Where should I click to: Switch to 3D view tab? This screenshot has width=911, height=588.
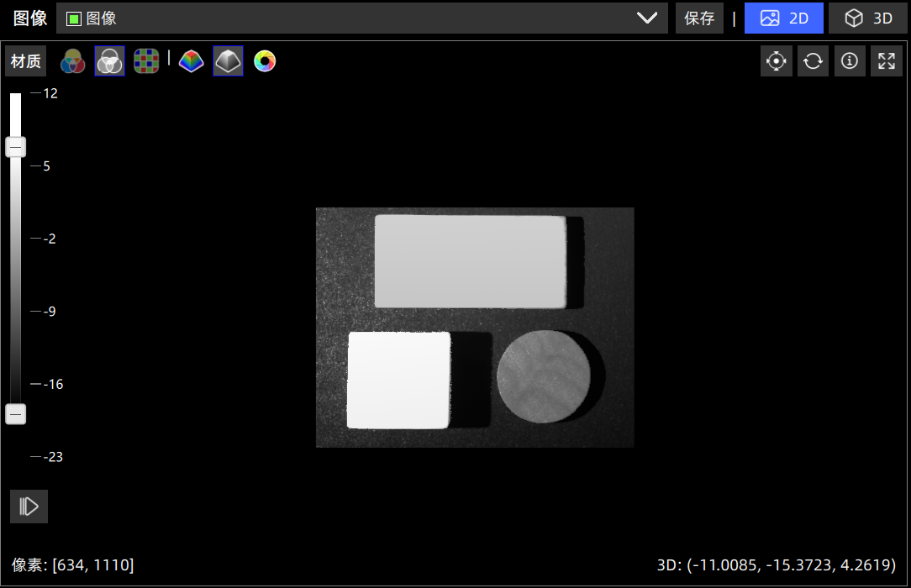pyautogui.click(x=869, y=18)
